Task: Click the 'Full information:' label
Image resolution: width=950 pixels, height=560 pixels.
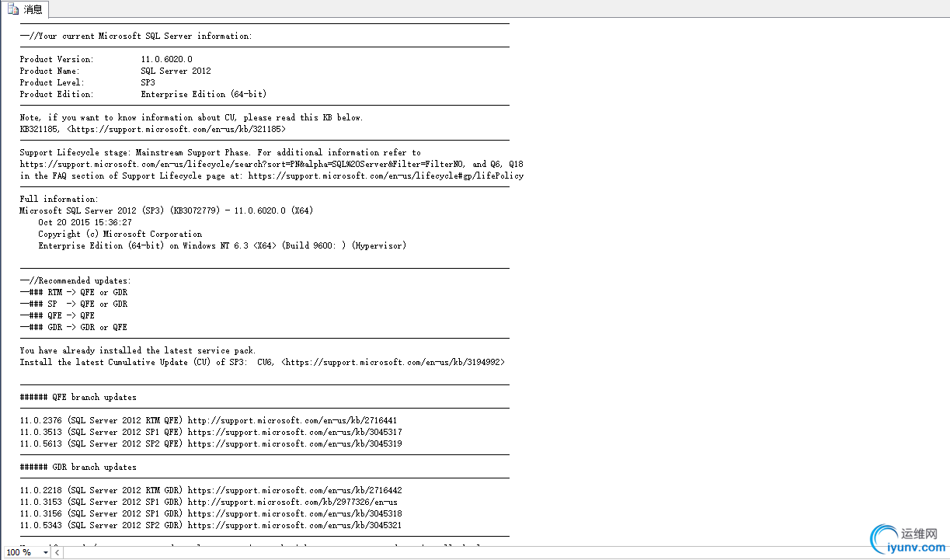Action: [x=59, y=199]
